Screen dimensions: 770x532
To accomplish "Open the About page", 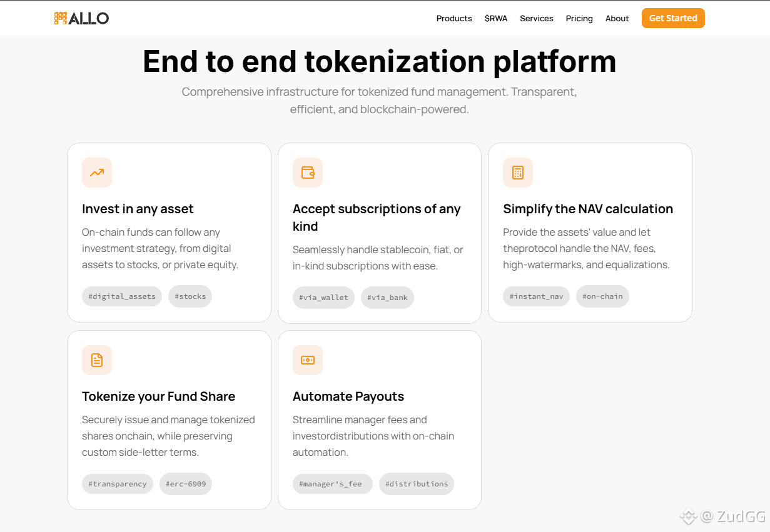I will 617,18.
